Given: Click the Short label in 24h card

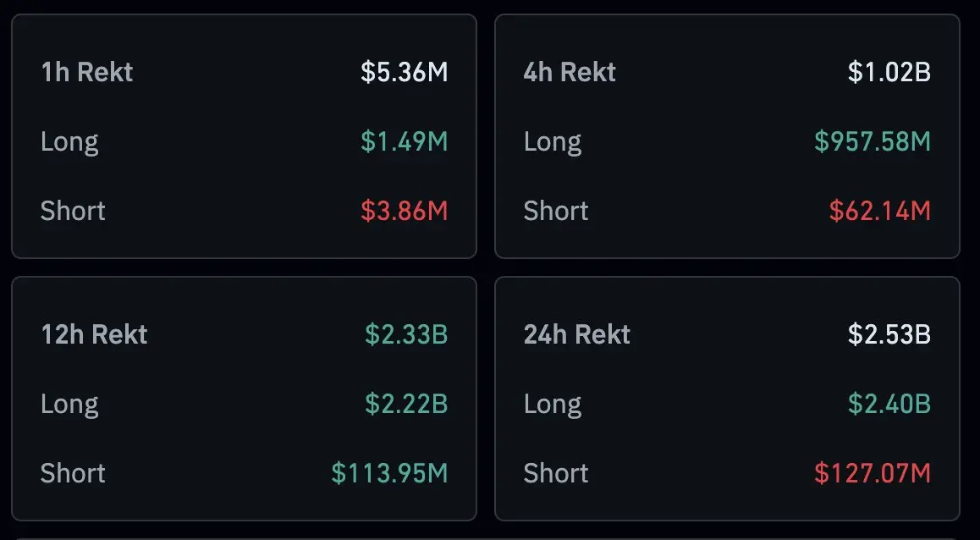Looking at the screenshot, I should click(555, 472).
